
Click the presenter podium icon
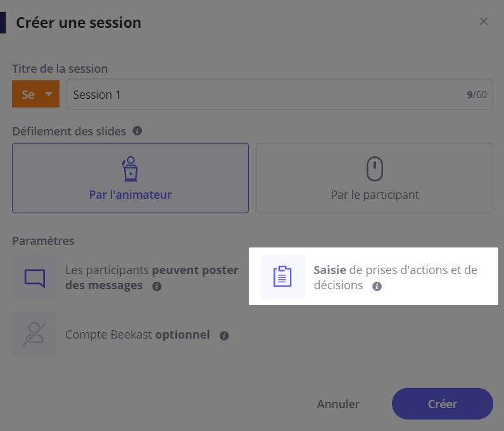coord(130,168)
